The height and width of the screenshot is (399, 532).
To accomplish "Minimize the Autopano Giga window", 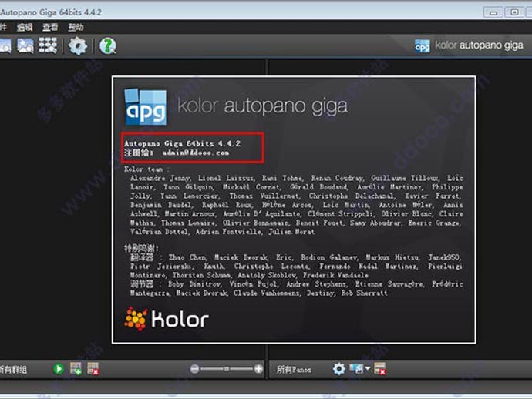I will coord(493,12).
